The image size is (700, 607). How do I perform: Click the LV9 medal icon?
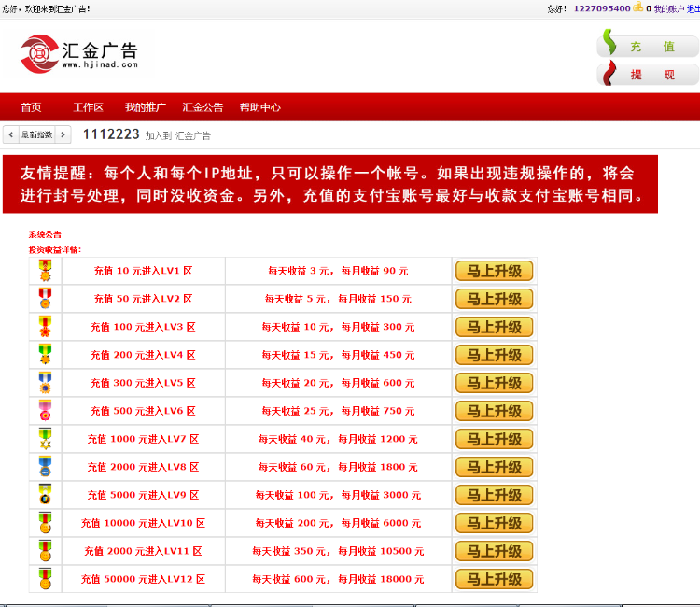pyautogui.click(x=45, y=494)
